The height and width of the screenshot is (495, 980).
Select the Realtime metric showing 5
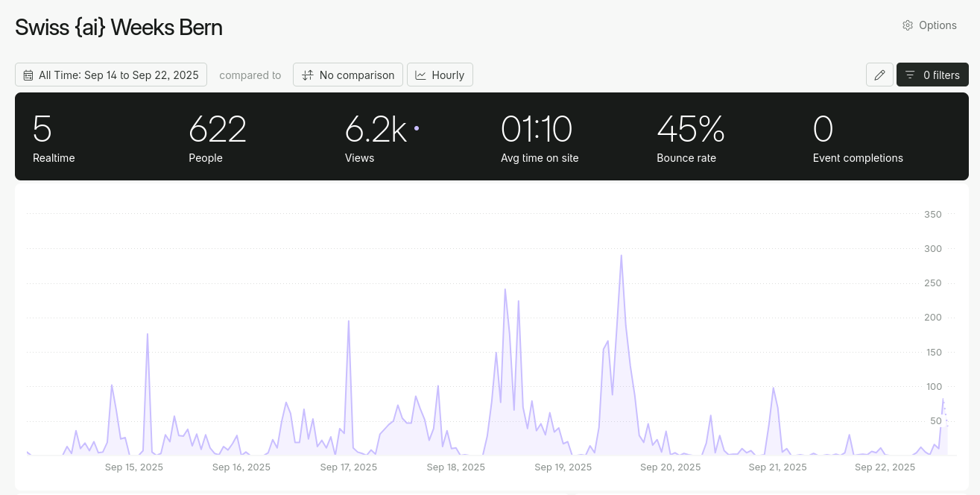(54, 138)
